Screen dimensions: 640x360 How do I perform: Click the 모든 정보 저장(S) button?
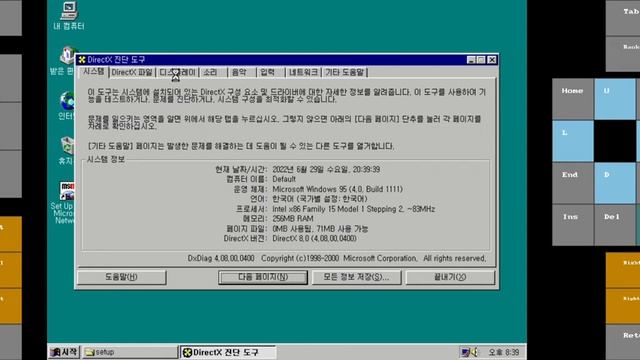tap(356, 277)
